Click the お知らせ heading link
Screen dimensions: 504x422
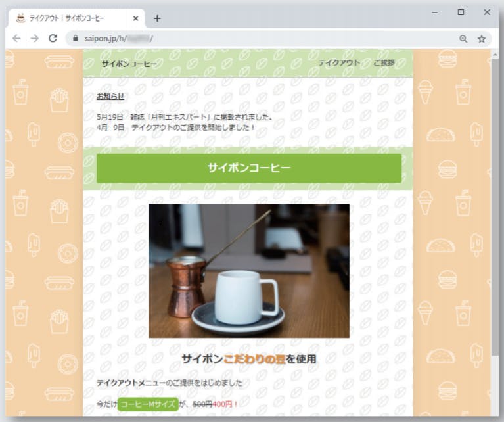(x=110, y=96)
